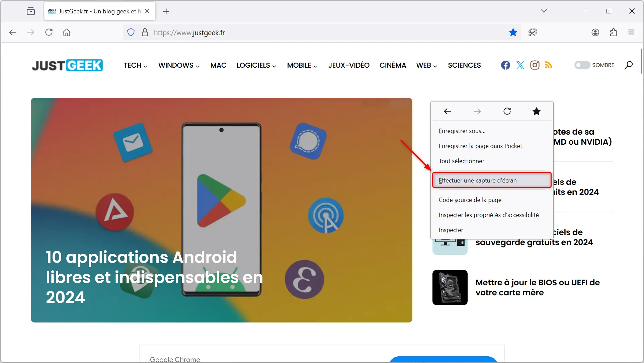
Task: Click context menu back arrow
Action: pyautogui.click(x=448, y=111)
